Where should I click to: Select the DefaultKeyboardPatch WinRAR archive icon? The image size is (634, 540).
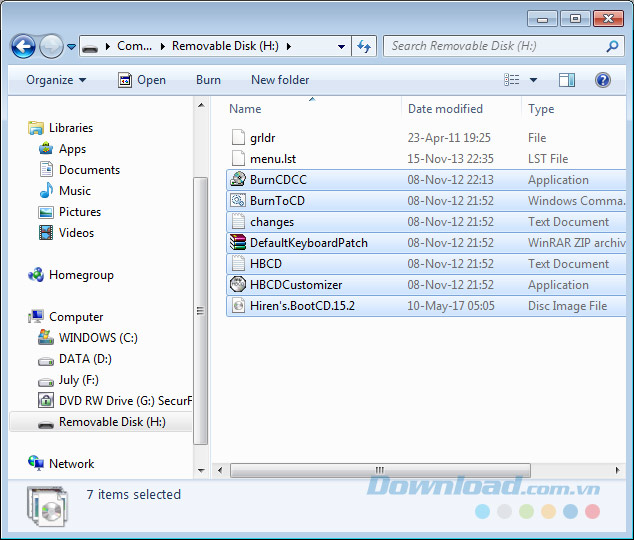pos(238,243)
